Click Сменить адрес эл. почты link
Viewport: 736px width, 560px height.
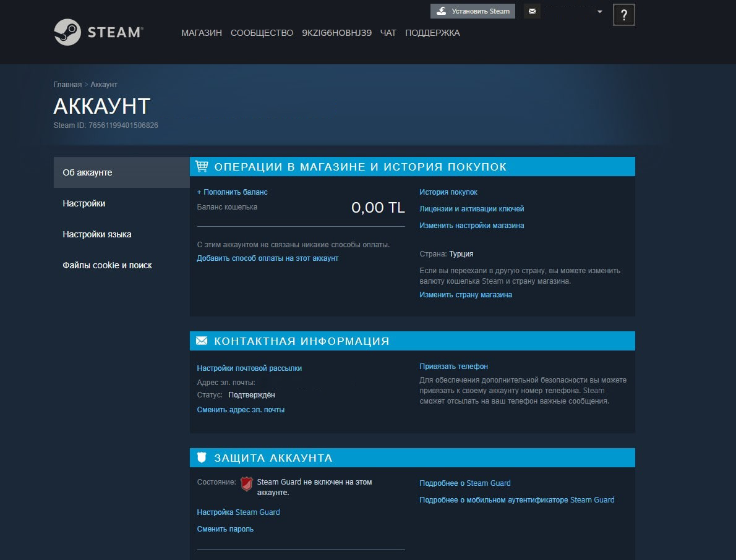(241, 409)
